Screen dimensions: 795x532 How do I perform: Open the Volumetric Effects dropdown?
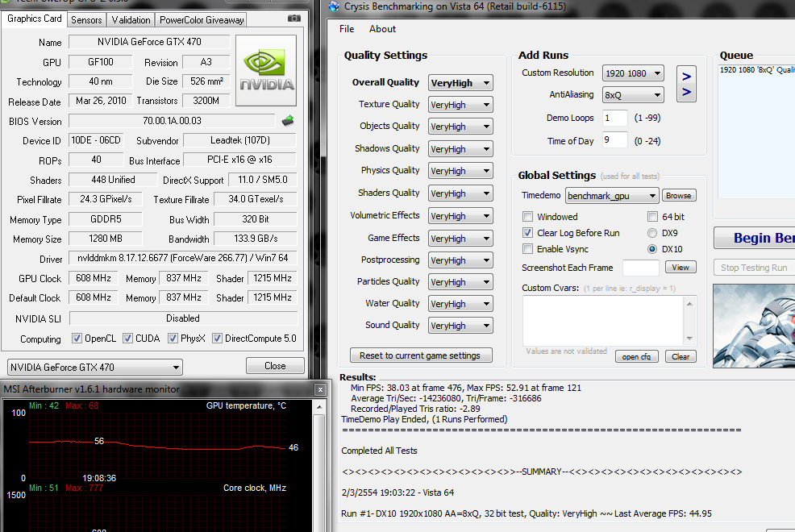[460, 216]
